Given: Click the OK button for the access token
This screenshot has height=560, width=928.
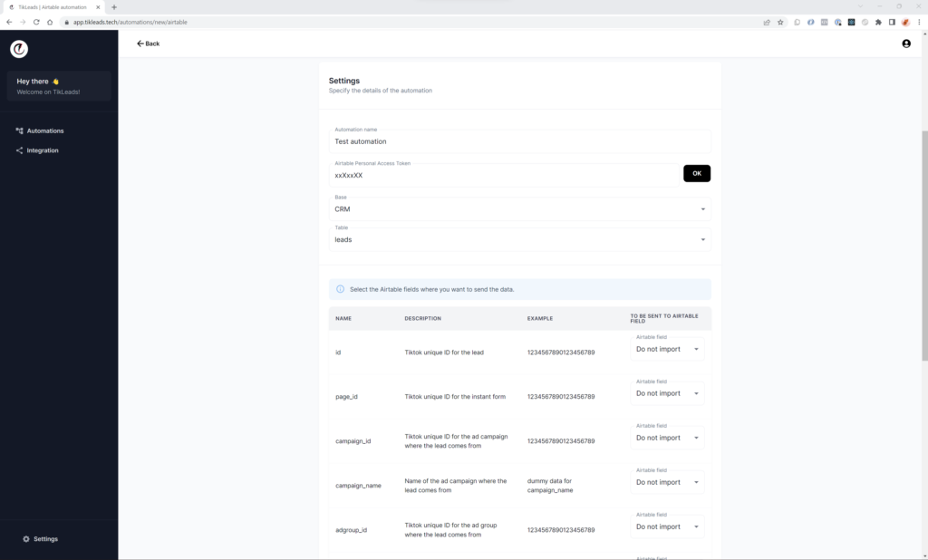Looking at the screenshot, I should coord(696,173).
